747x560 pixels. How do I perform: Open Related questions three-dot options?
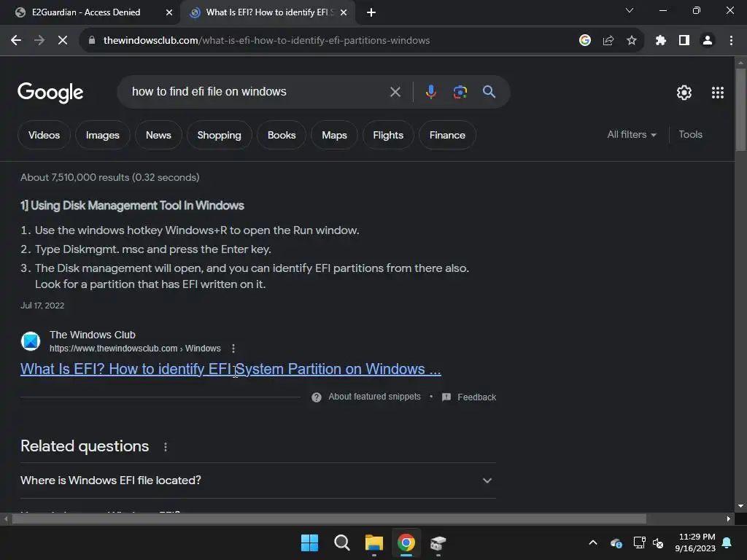(166, 447)
